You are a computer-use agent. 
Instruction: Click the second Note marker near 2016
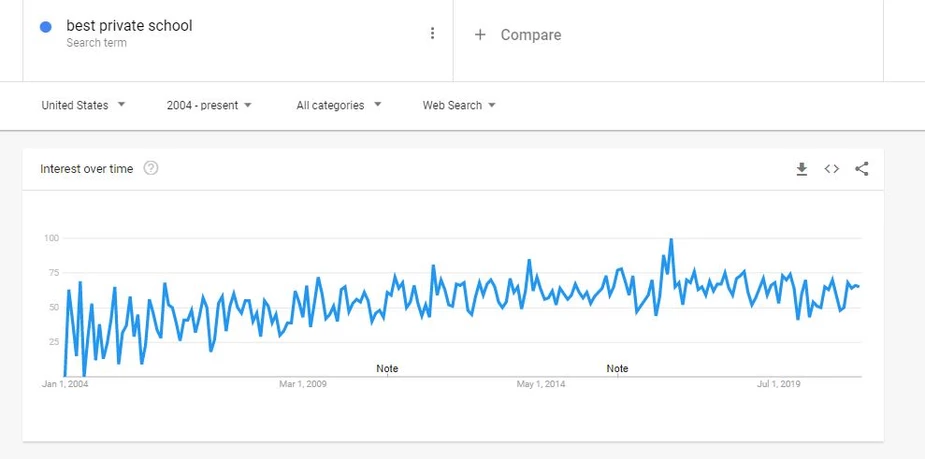[618, 368]
